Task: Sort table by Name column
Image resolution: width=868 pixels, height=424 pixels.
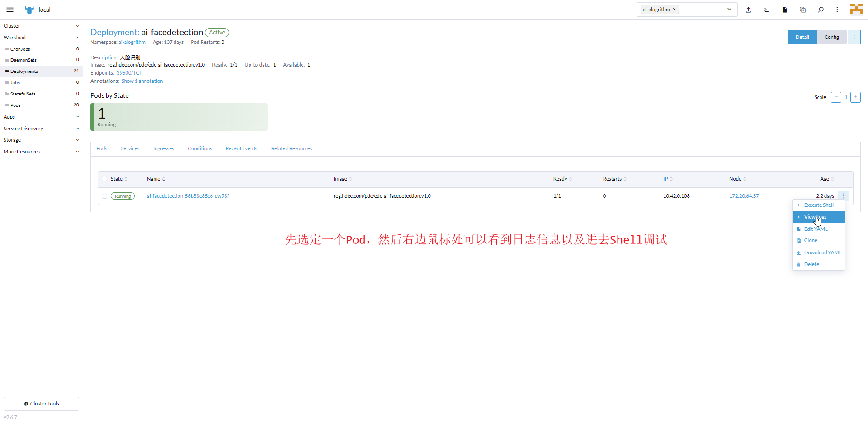Action: coord(156,179)
